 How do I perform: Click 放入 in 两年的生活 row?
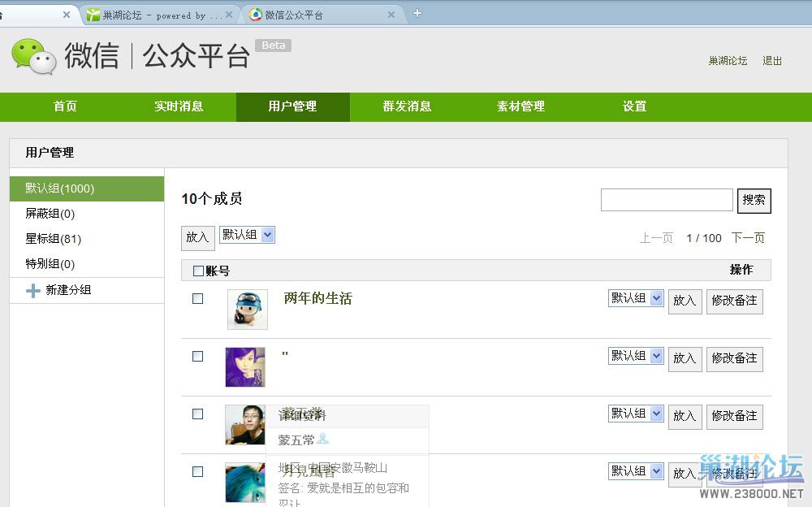[x=685, y=301]
